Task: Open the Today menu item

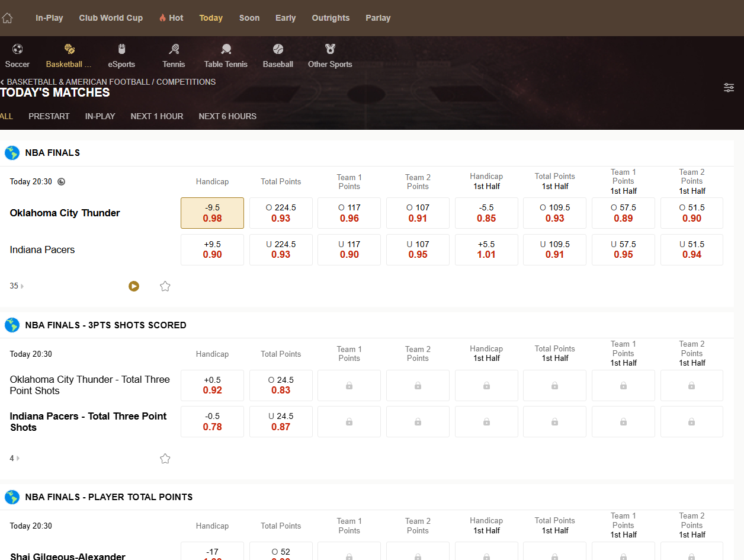Action: point(211,18)
